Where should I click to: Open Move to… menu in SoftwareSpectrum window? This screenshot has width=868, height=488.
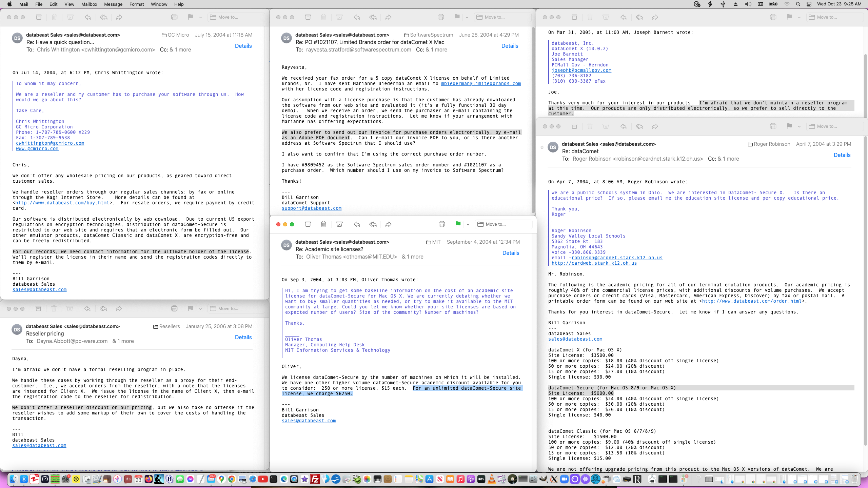tap(502, 17)
